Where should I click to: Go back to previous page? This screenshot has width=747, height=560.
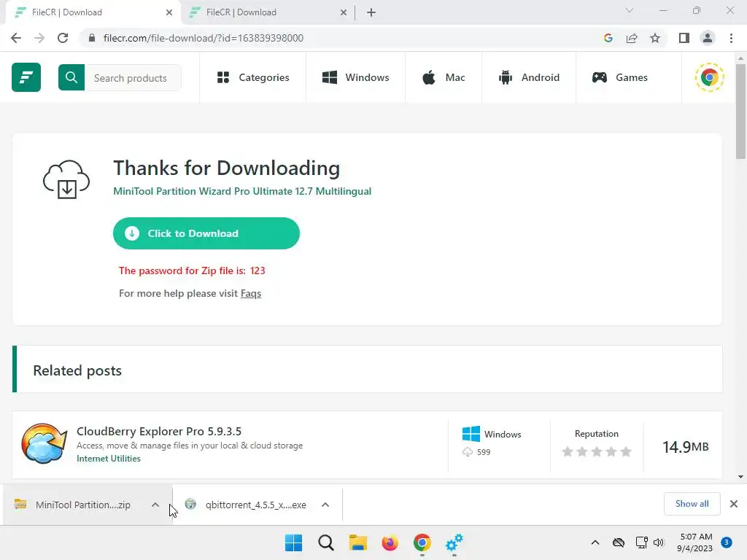point(16,38)
